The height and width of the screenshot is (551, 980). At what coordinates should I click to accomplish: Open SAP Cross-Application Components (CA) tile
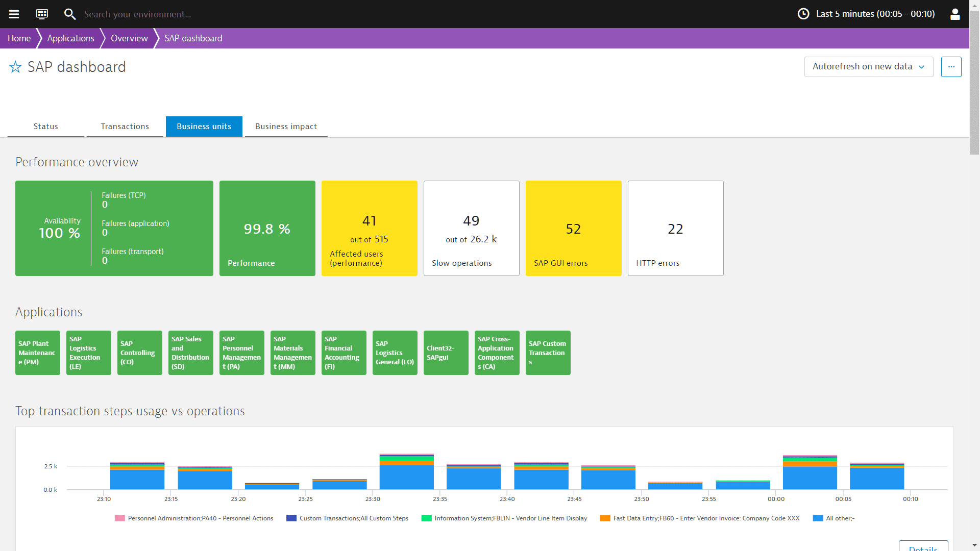pyautogui.click(x=497, y=353)
